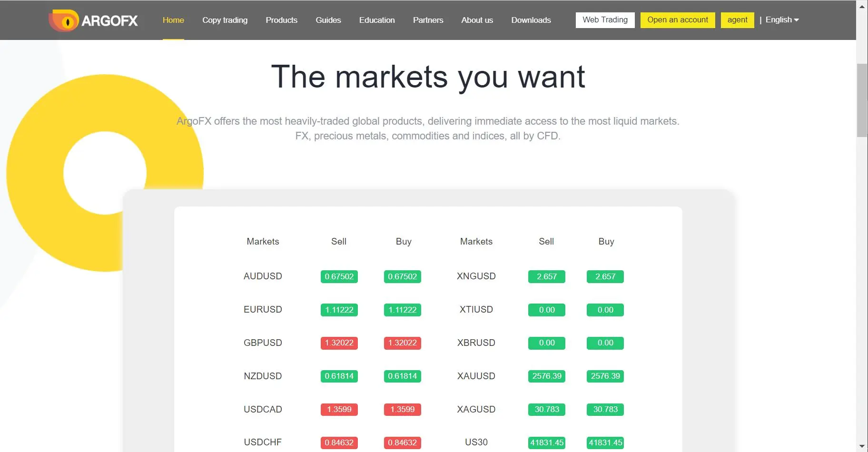Click XNGUSD Sell price 2.657

pos(547,276)
